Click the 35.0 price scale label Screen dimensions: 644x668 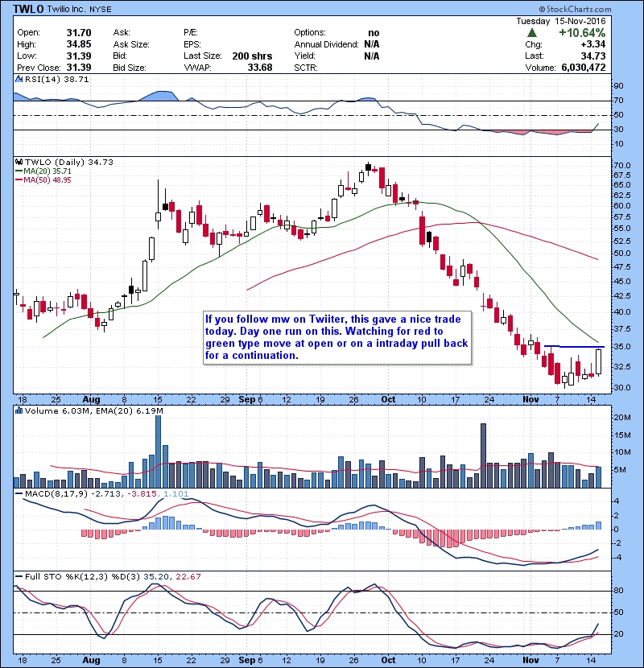(621, 347)
